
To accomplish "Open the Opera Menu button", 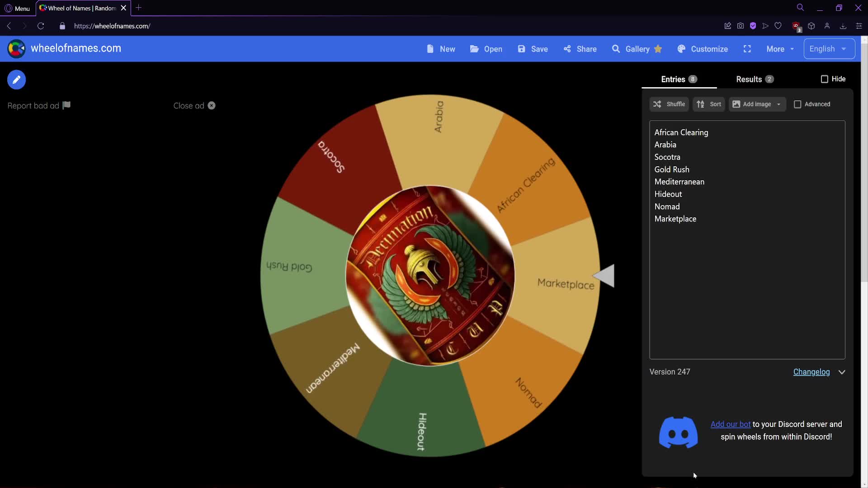I will (17, 8).
